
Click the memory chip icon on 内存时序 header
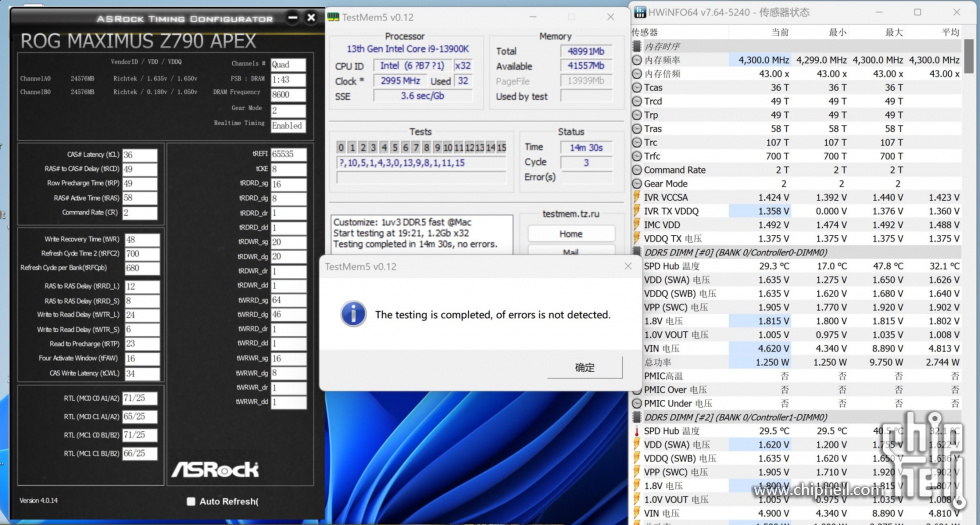click(x=637, y=46)
